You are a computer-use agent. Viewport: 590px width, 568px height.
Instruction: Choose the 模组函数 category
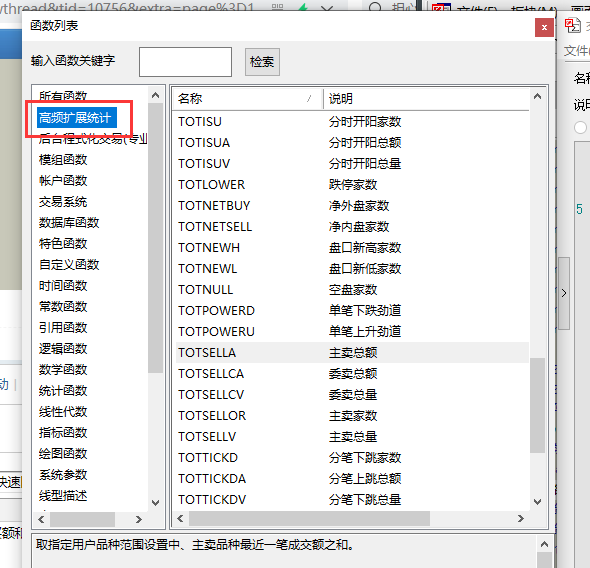[x=63, y=160]
